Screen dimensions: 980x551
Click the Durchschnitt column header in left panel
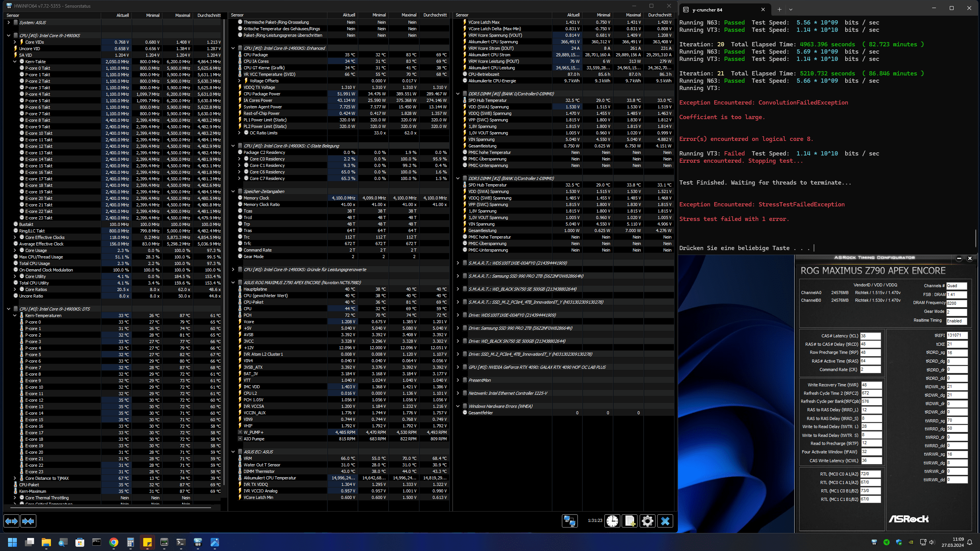point(209,15)
